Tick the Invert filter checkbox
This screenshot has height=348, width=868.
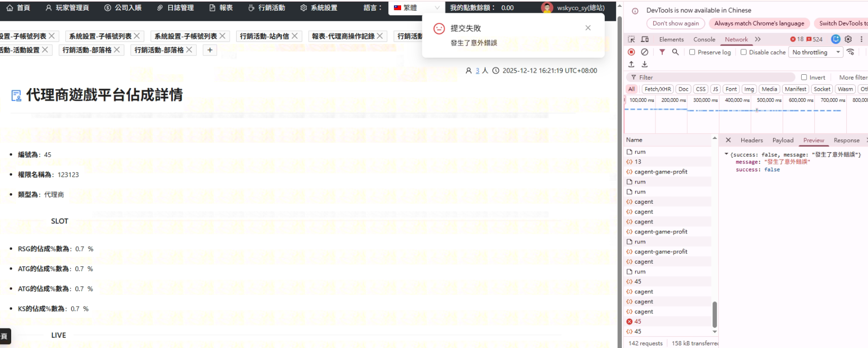[804, 77]
